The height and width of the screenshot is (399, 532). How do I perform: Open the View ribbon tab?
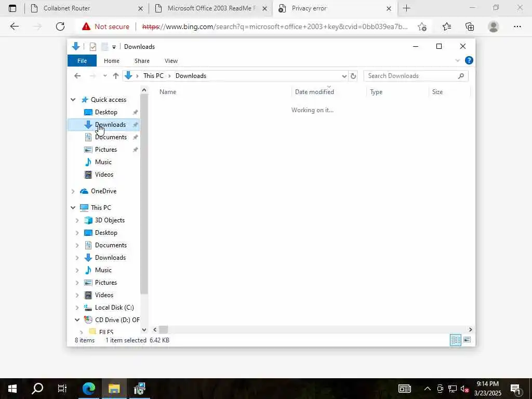171,61
